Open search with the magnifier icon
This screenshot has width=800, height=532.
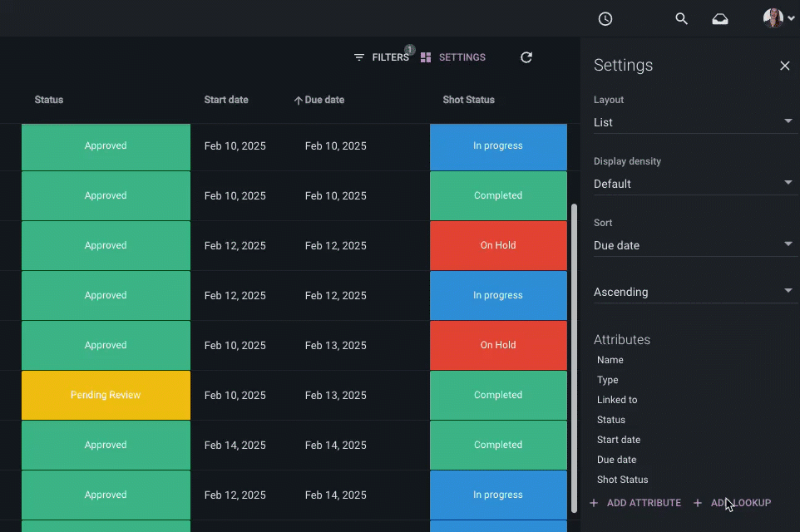coord(681,19)
